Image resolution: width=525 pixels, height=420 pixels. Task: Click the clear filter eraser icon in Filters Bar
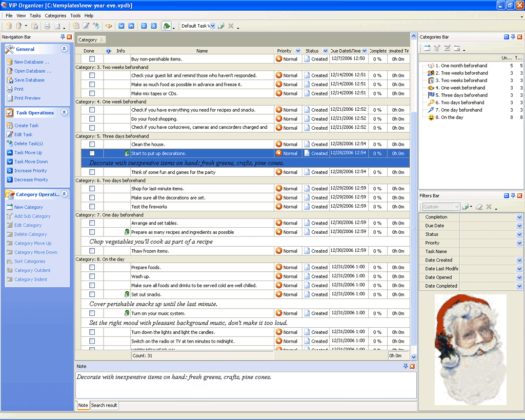[479, 207]
